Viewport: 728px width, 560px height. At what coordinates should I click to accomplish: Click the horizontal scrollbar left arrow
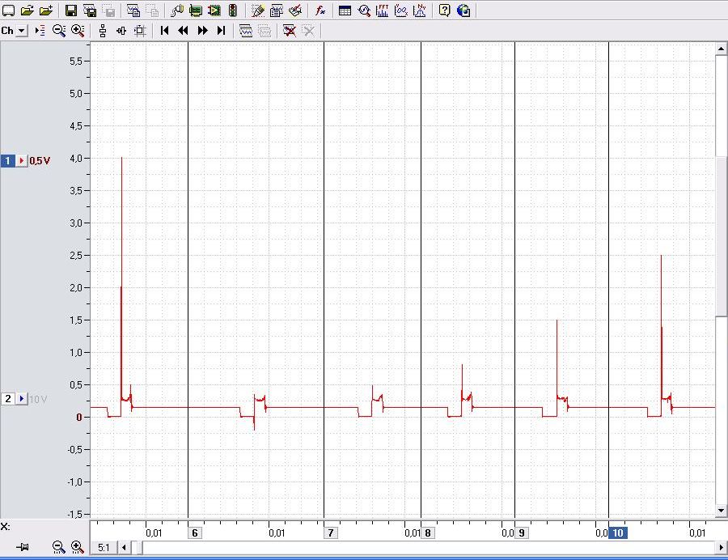point(124,548)
